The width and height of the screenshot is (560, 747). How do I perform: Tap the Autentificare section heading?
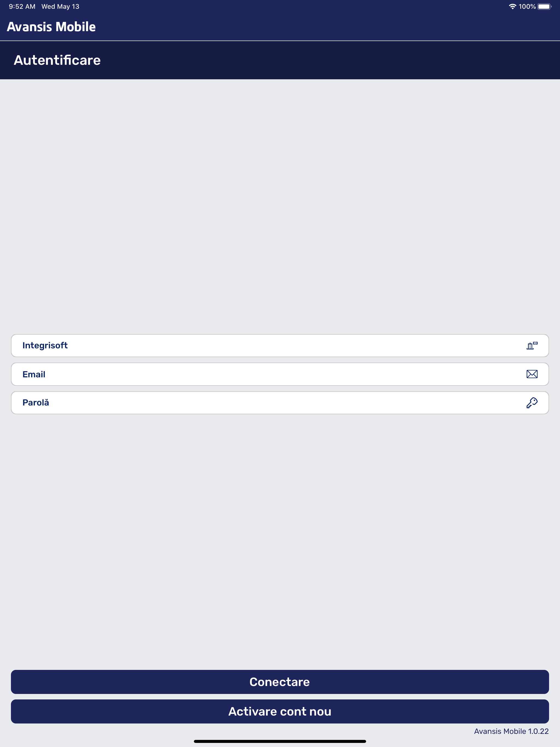click(x=57, y=60)
